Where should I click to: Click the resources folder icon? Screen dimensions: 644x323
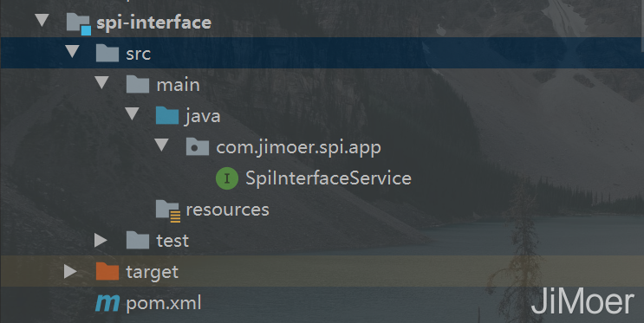[168, 210]
